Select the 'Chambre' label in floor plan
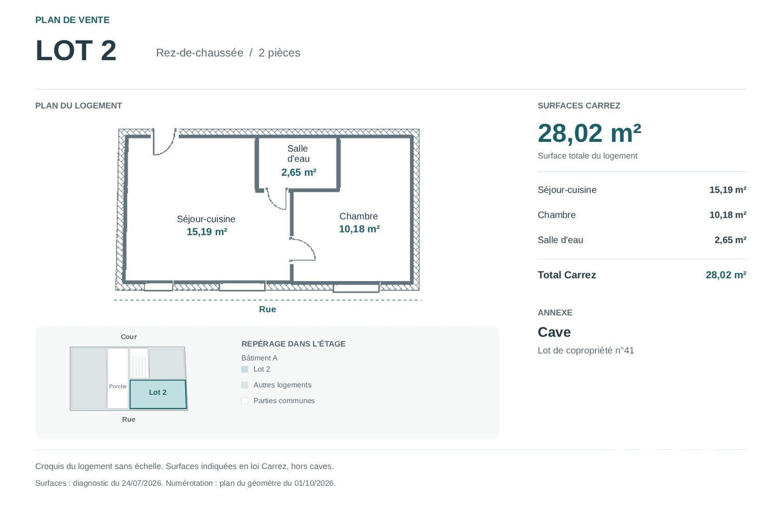Screen dimensions: 782x532 point(359,216)
